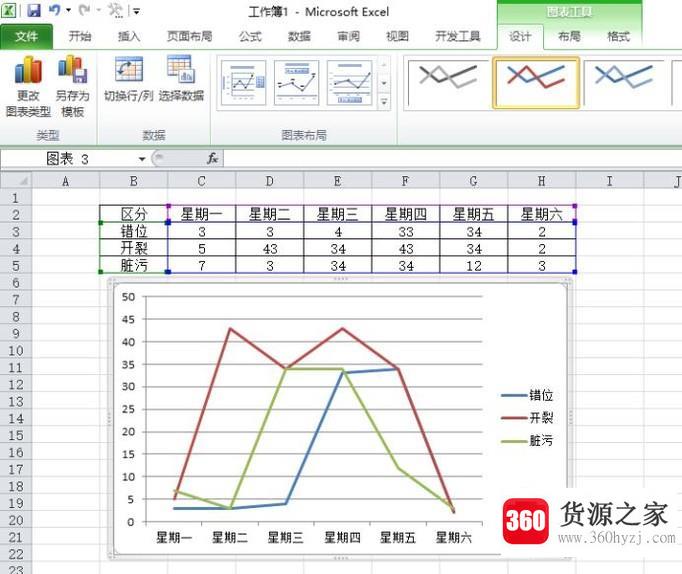682x574 pixels.
Task: Select column A header
Action: [66, 181]
